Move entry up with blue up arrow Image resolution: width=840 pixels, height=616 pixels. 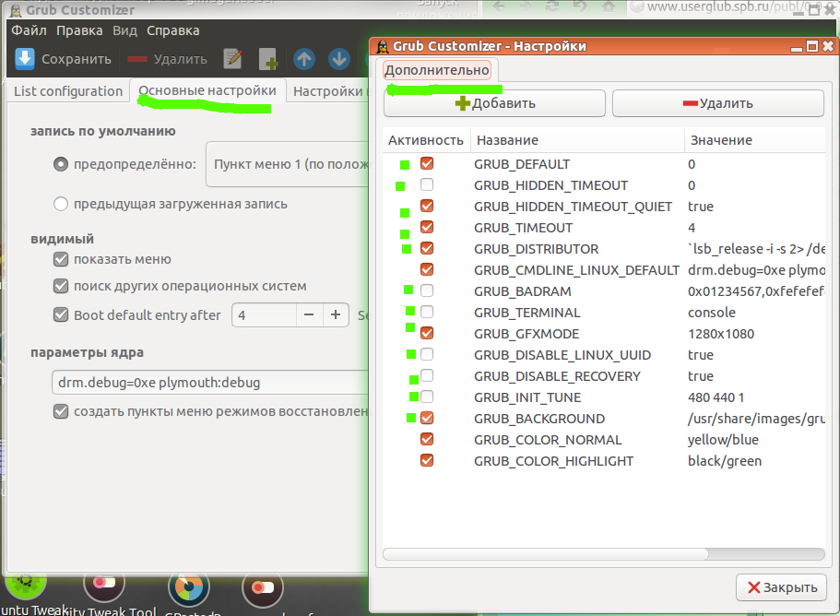point(303,59)
